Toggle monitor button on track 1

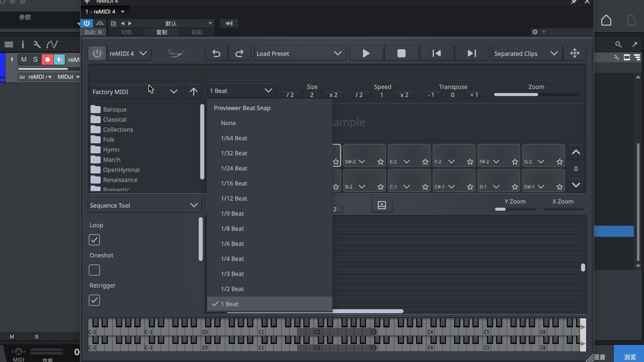(59, 59)
